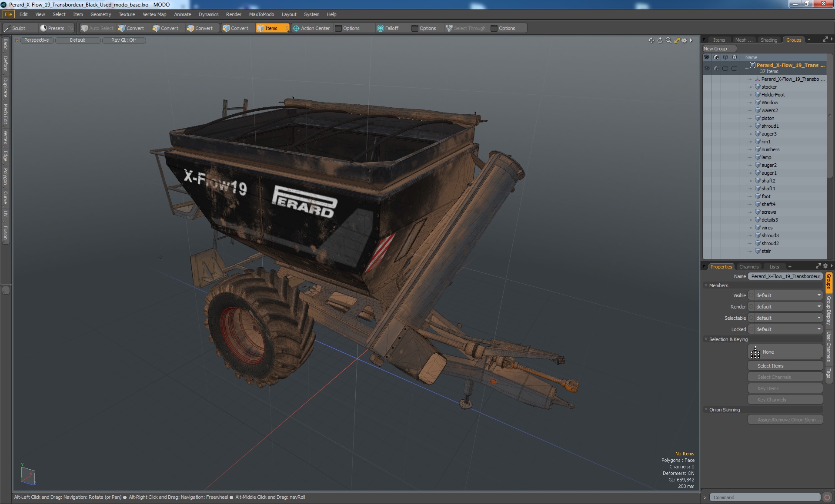Switch to the Shading tab
The height and width of the screenshot is (504, 835).
768,40
